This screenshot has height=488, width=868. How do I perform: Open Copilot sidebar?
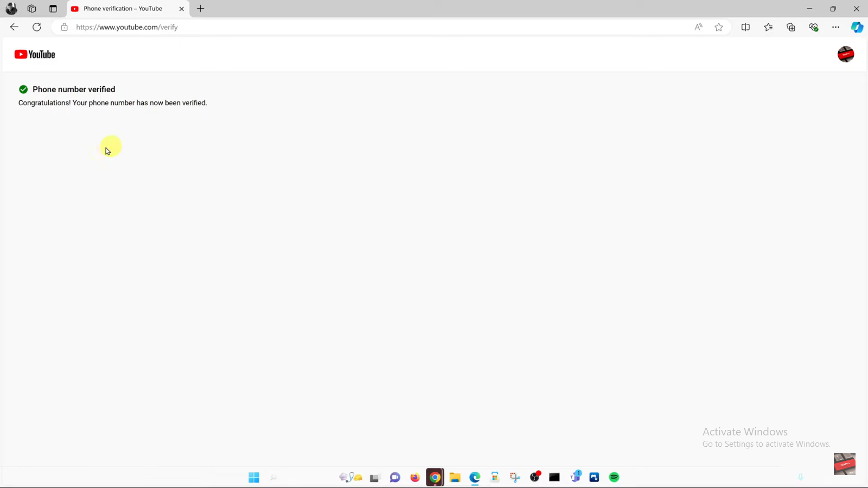click(x=857, y=27)
